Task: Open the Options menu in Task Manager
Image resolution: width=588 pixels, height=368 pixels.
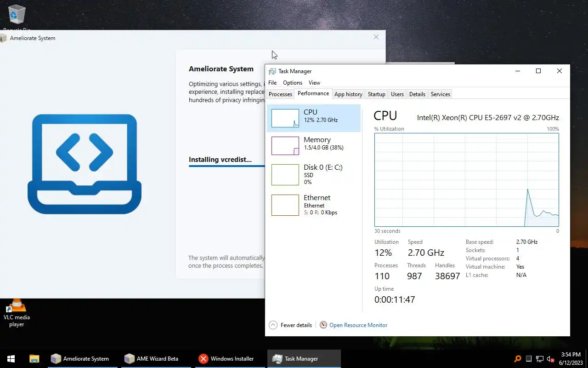Action: 293,83
